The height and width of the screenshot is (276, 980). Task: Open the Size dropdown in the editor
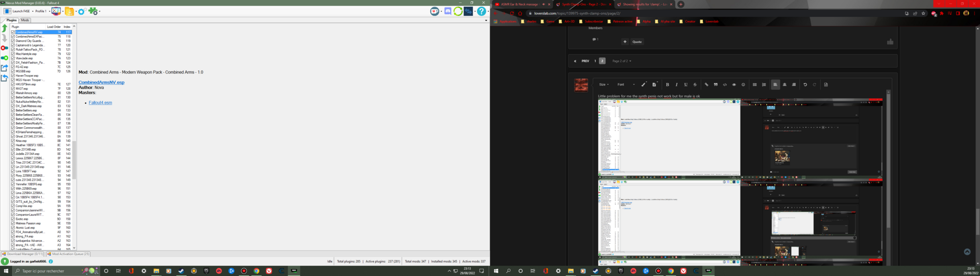tap(603, 85)
